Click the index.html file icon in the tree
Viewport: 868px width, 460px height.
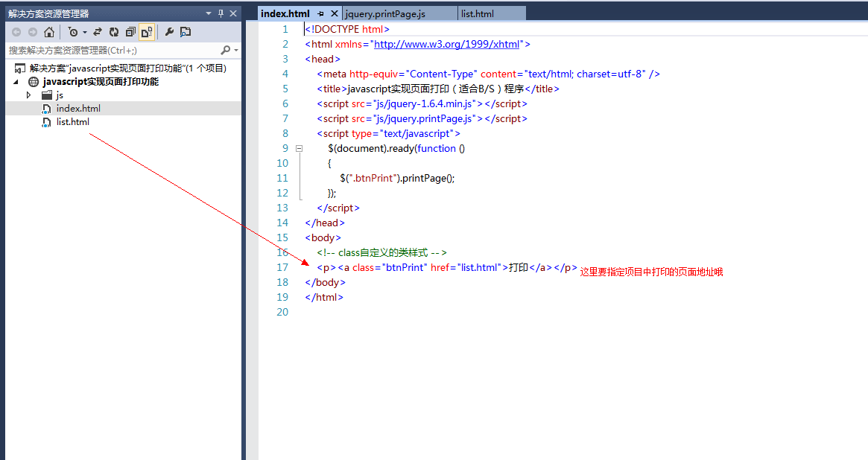(46, 109)
